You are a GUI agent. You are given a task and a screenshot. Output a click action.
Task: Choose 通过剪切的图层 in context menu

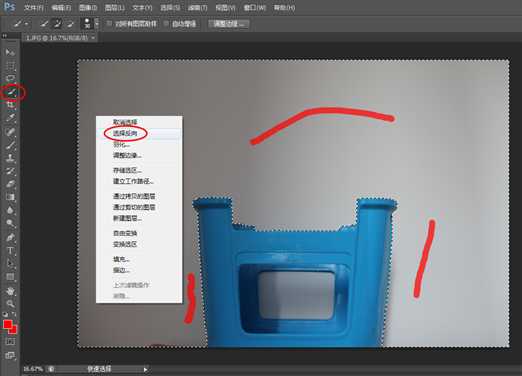pyautogui.click(x=139, y=207)
